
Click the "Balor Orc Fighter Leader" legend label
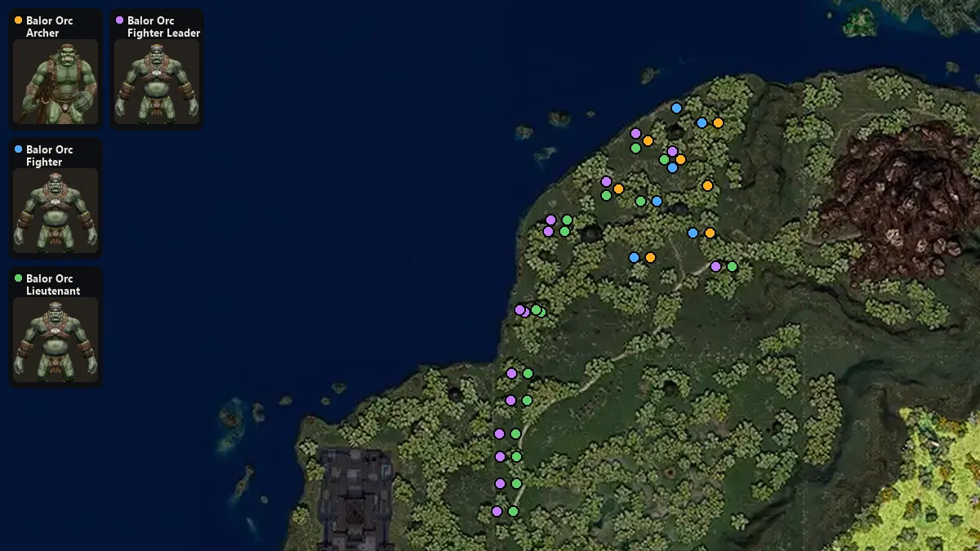(163, 27)
